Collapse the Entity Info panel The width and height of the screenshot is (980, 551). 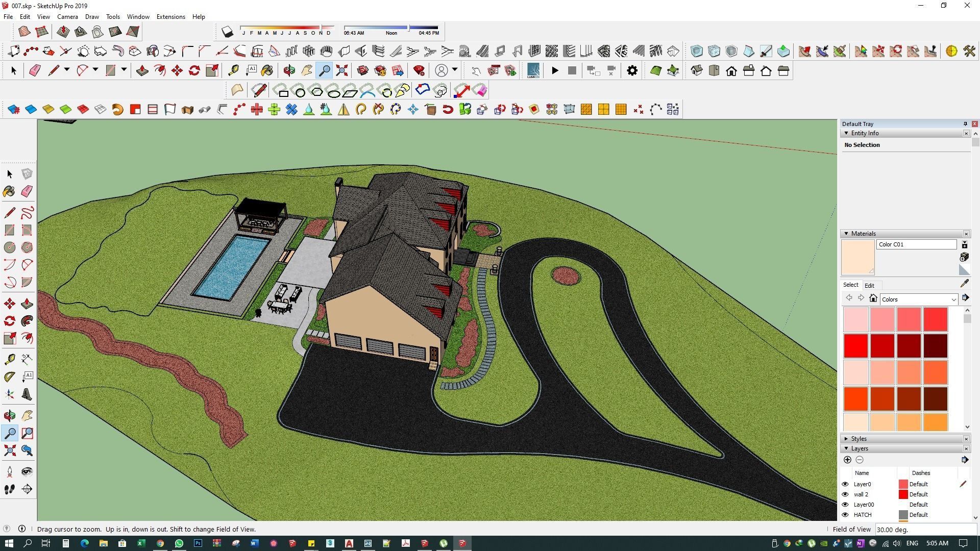click(846, 133)
